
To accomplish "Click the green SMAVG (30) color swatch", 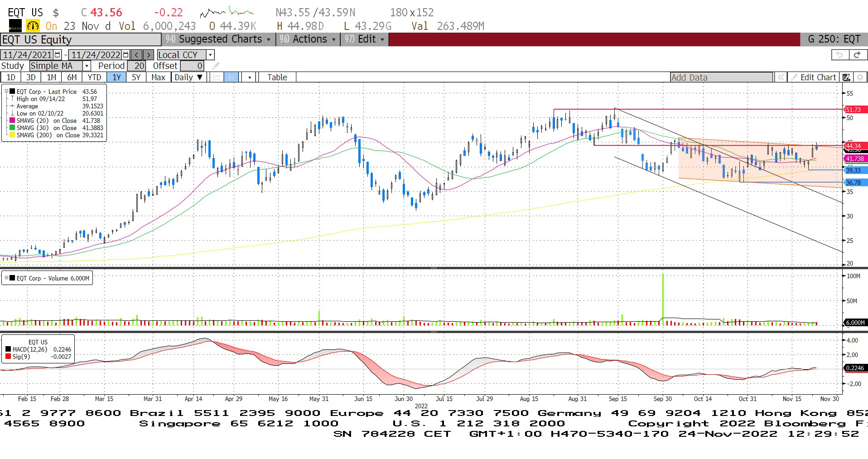I will (13, 128).
